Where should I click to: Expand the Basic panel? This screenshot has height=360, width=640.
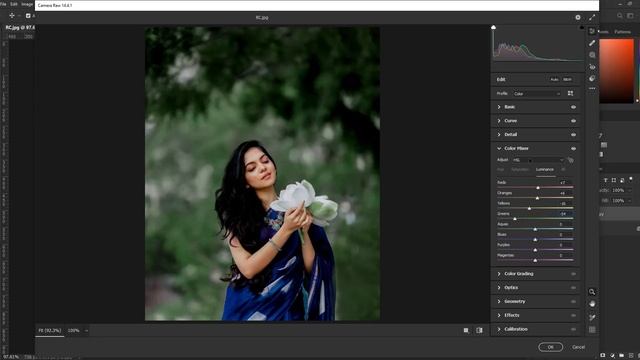[499, 107]
